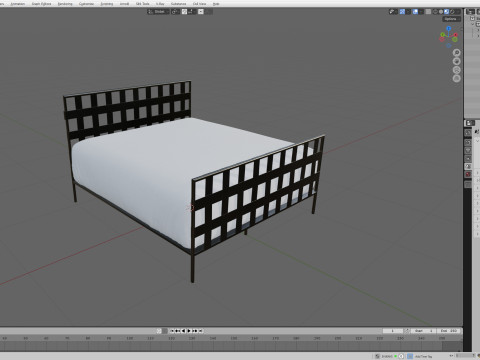480x360 pixels.
Task: Select solid viewport shading
Action: click(x=441, y=12)
